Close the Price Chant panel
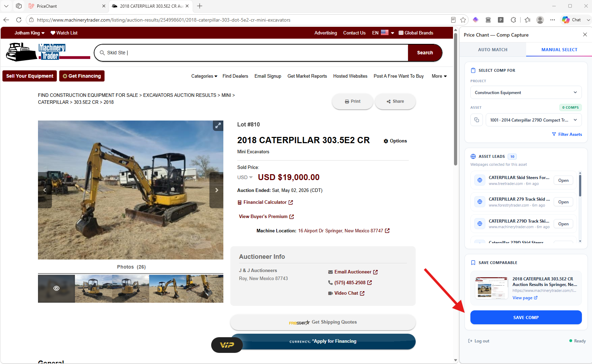The image size is (592, 364). click(585, 34)
